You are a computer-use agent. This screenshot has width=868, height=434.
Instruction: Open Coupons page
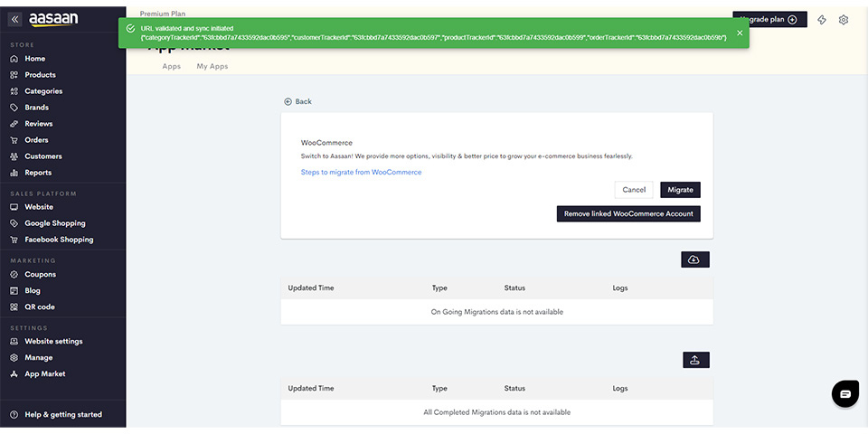40,275
